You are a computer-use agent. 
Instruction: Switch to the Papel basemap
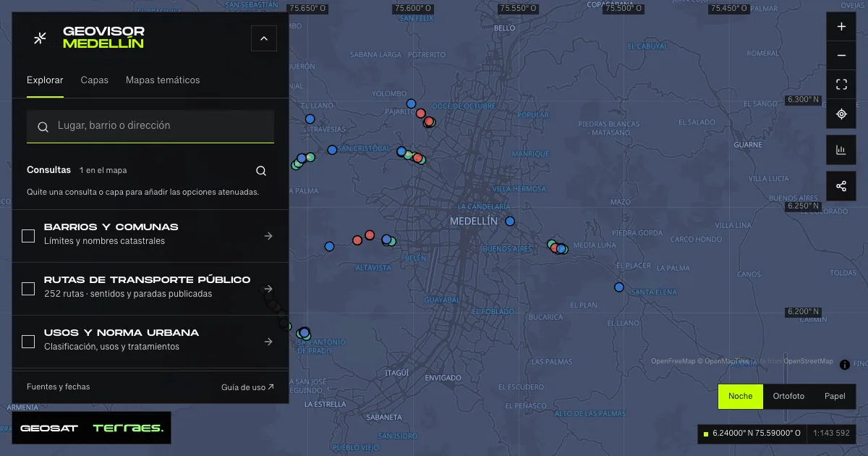835,396
